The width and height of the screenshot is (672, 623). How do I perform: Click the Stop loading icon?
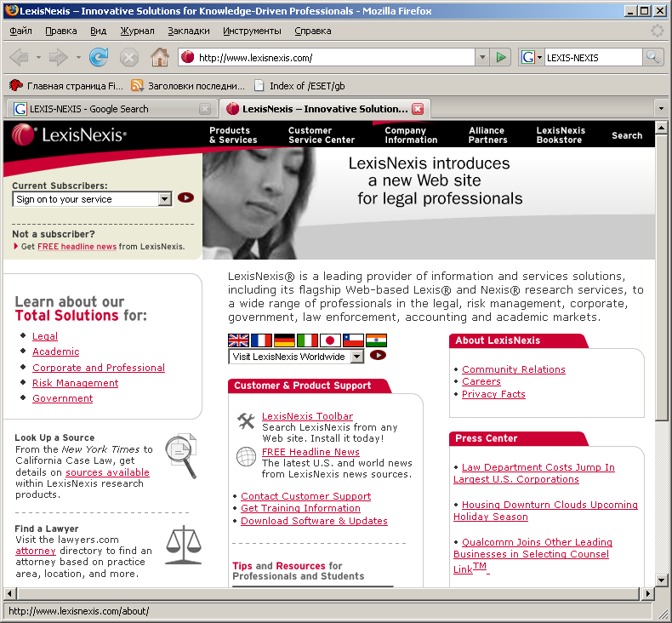[x=129, y=58]
